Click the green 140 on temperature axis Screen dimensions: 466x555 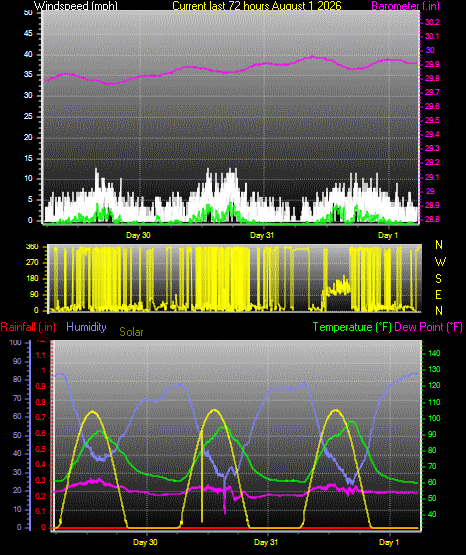(434, 353)
